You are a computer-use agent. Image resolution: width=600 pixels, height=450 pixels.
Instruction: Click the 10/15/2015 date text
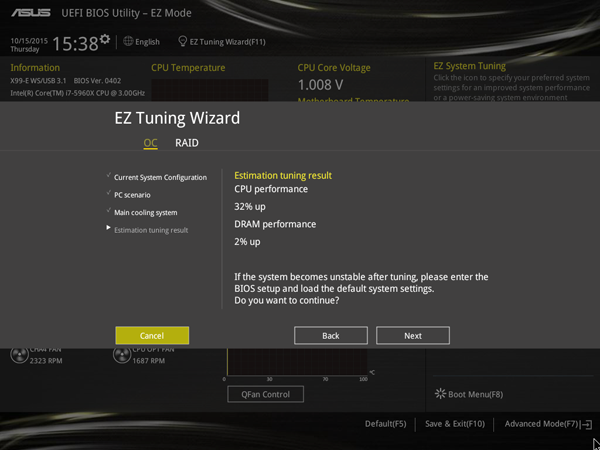coord(29,41)
